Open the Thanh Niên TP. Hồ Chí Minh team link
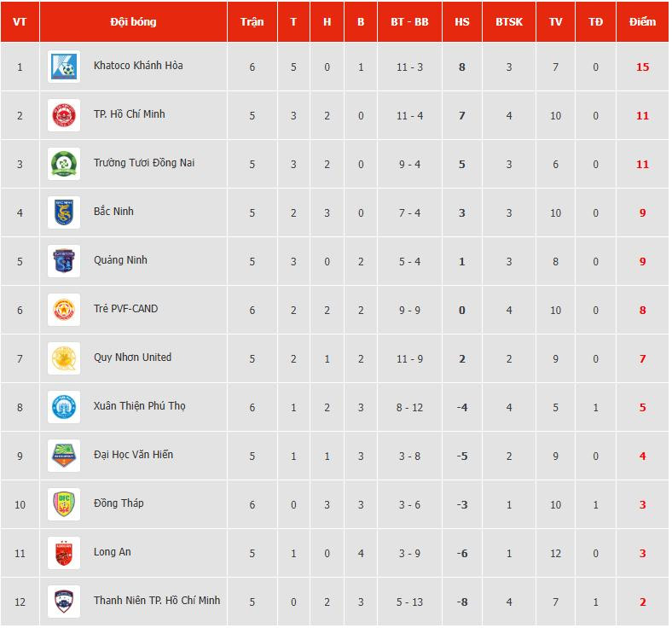672x628 pixels. (156, 601)
